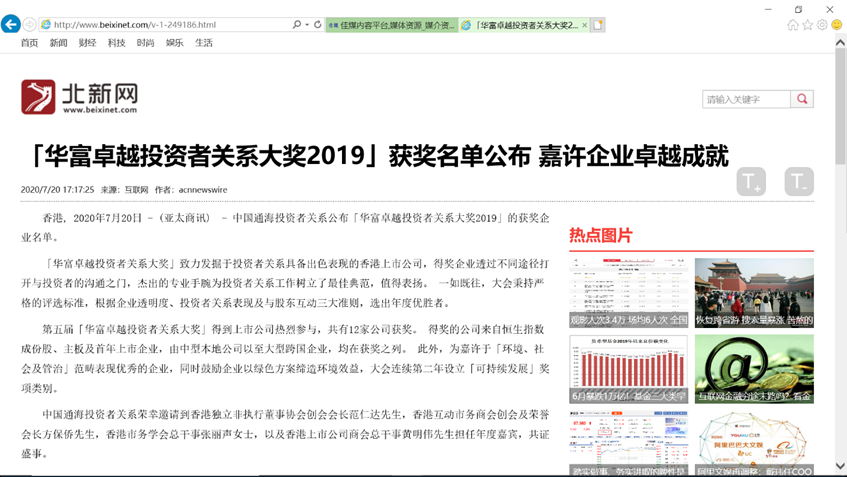Click the red search magnifier button
Viewport: 847px width, 477px height.
802,99
